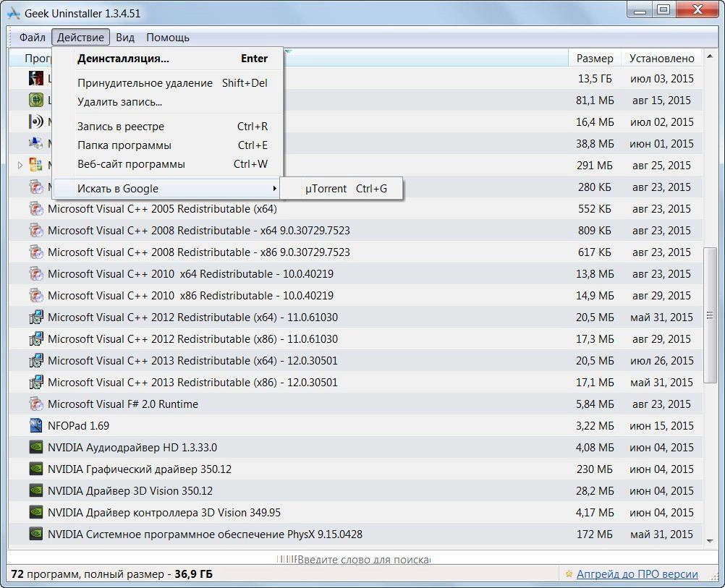
Task: Select NVIDIA Аудиодрайвер HD 1.3.33.0
Action: pos(355,448)
